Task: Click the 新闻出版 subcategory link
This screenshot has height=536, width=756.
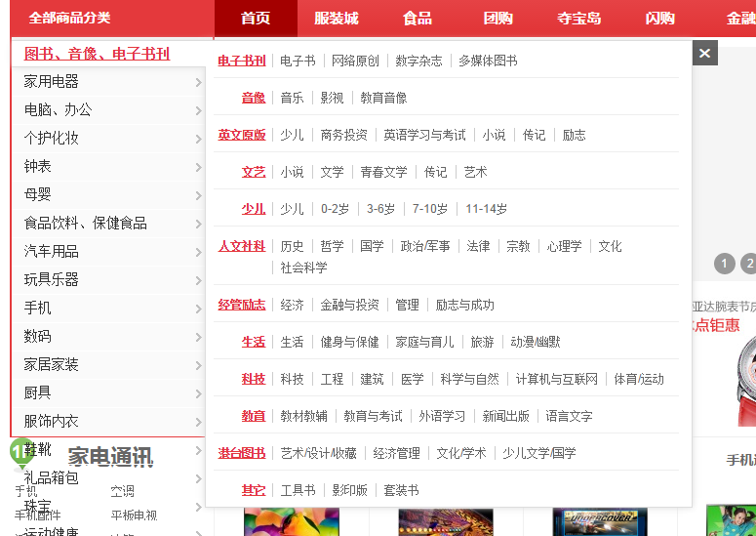Action: (x=505, y=416)
